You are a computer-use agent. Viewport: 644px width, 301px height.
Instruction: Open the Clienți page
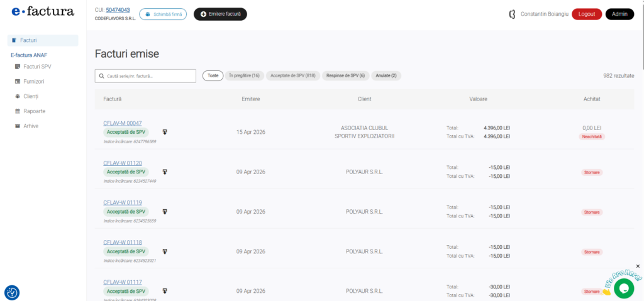[x=31, y=96]
